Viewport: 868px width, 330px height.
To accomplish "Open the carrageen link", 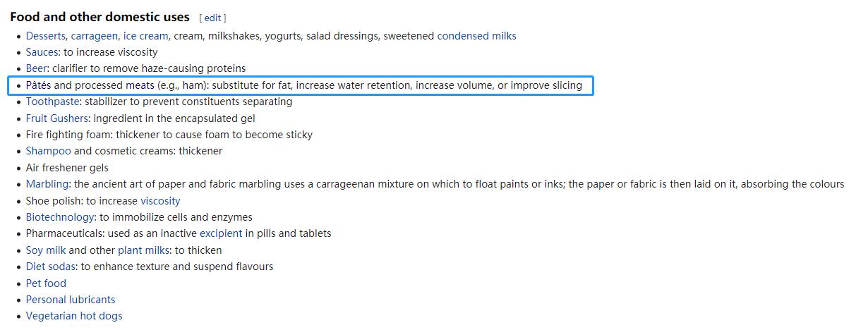I will point(94,36).
